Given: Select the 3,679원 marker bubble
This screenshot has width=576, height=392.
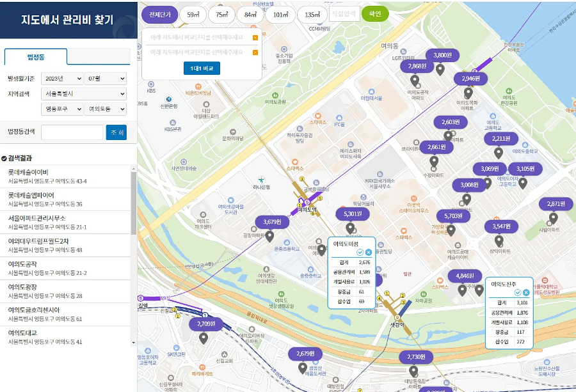Looking at the screenshot, I should (272, 222).
